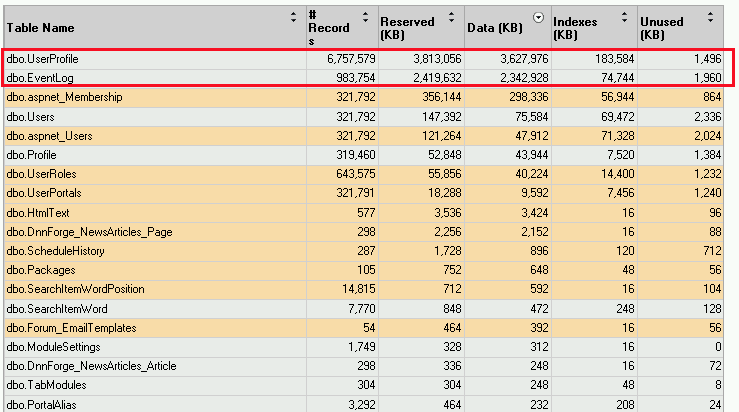Screen dimensions: 739x412
Task: Click the 74,744 indexes value
Action: click(618, 78)
